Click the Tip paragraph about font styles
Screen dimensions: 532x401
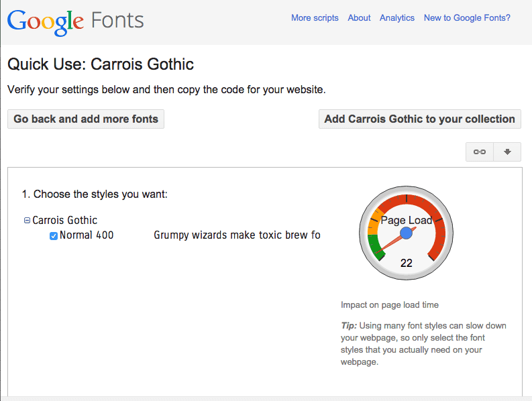coord(423,343)
